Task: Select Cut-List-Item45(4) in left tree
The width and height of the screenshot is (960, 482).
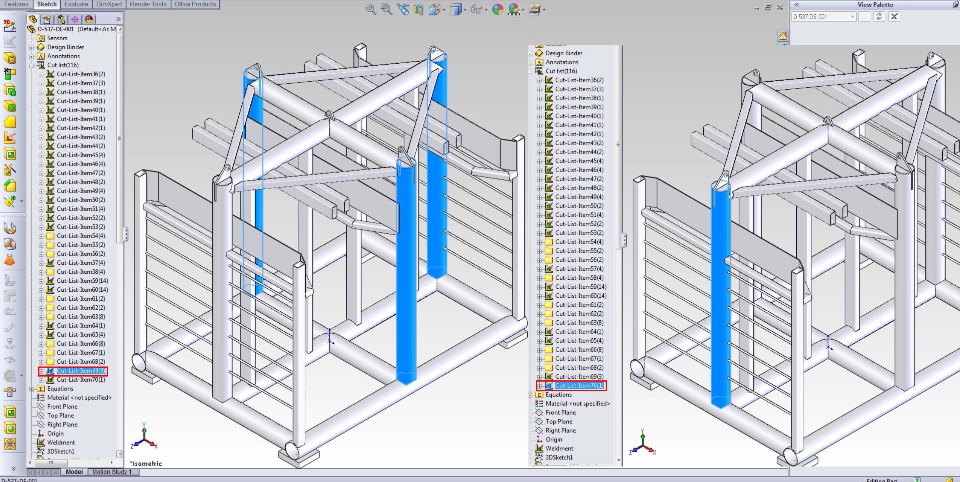Action: click(81, 155)
